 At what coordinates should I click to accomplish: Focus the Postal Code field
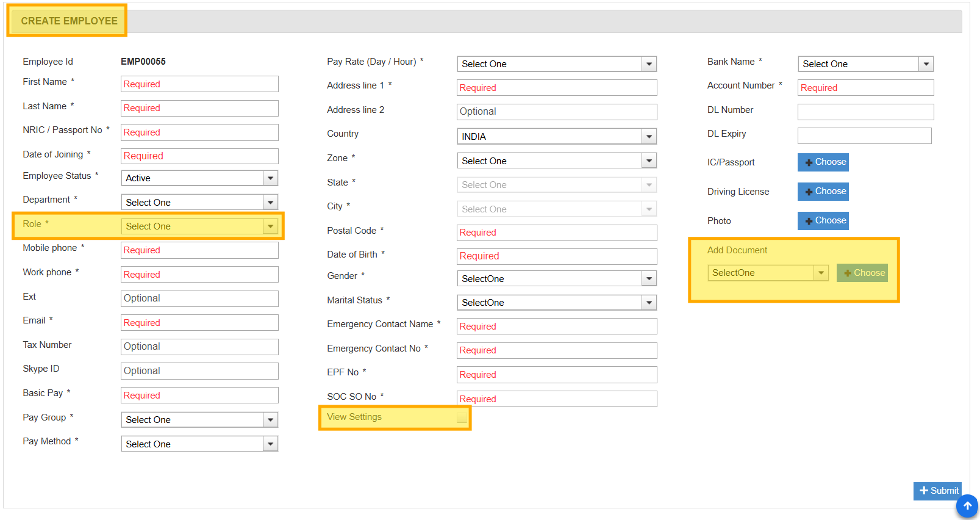tap(557, 233)
